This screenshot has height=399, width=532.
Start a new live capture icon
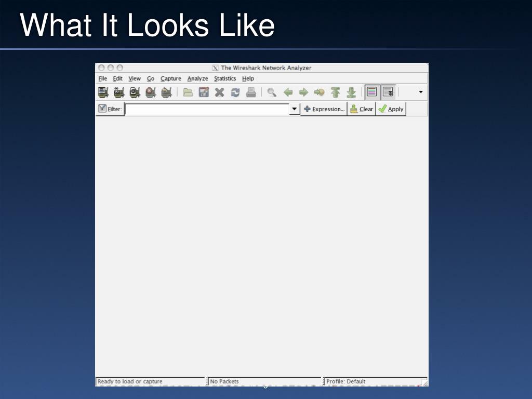coord(135,92)
